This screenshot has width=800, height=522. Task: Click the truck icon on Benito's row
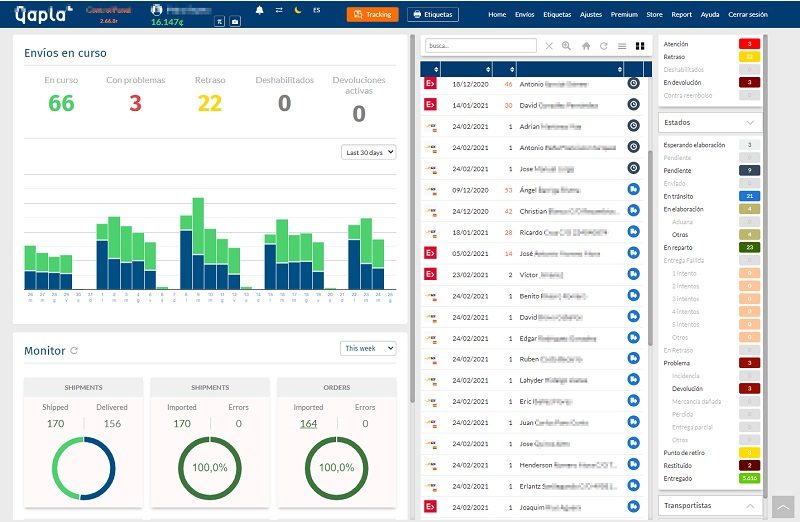tap(633, 295)
